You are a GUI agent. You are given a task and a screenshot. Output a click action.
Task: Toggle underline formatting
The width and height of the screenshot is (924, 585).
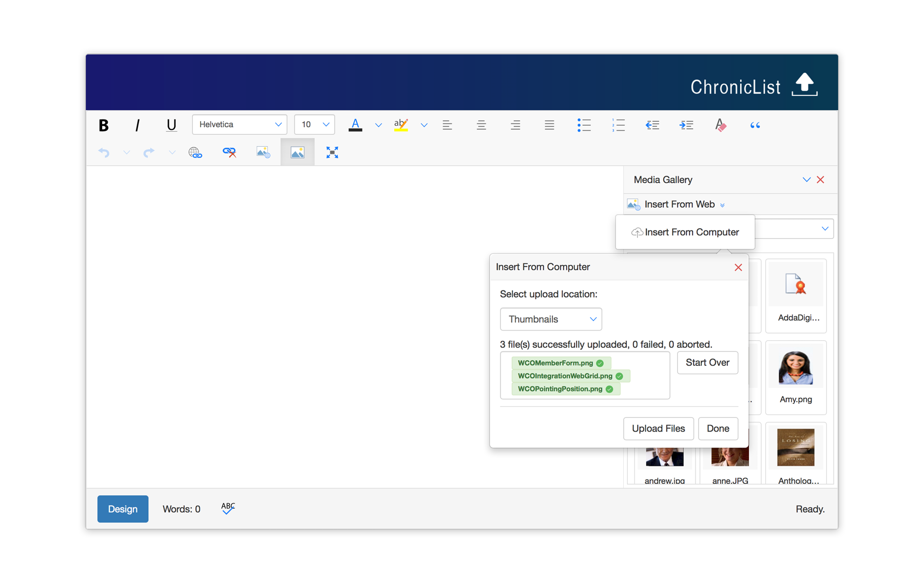(171, 125)
